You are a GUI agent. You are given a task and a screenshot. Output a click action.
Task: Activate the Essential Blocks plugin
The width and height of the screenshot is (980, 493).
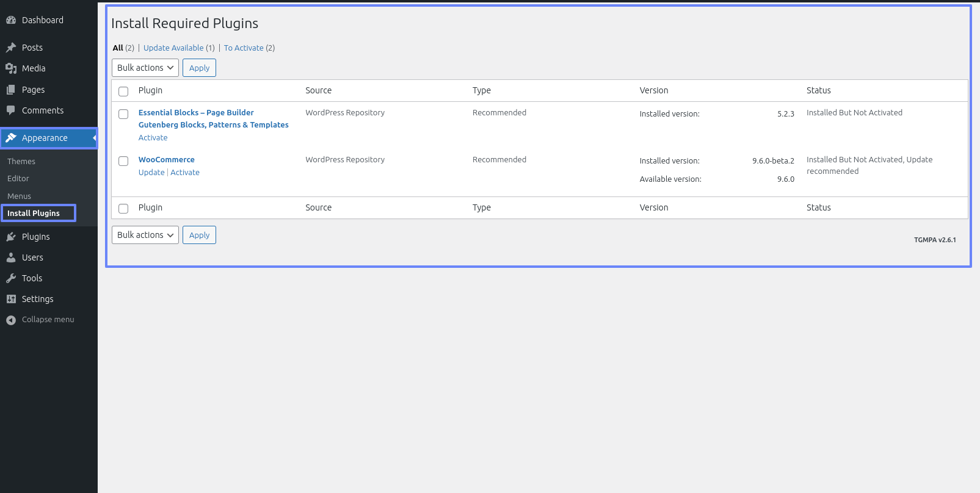[x=153, y=138]
